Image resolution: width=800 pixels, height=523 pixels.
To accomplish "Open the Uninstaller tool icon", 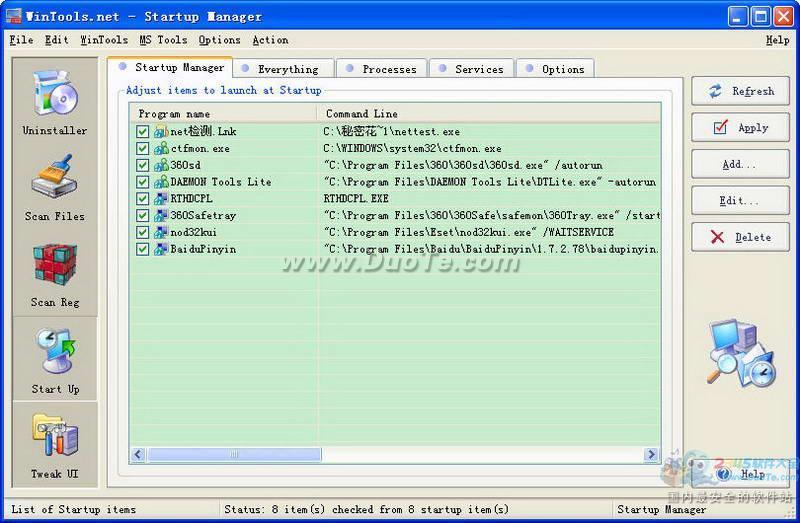I will [55, 93].
